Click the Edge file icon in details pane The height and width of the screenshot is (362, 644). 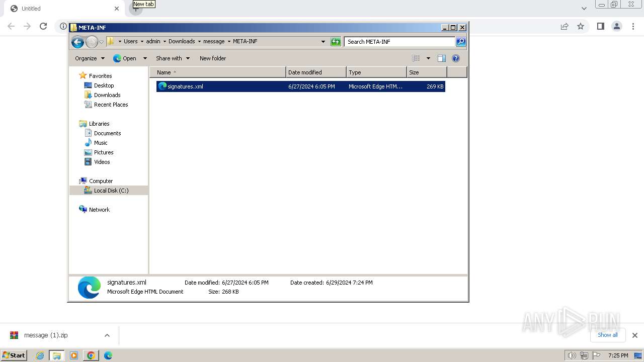[x=89, y=288]
